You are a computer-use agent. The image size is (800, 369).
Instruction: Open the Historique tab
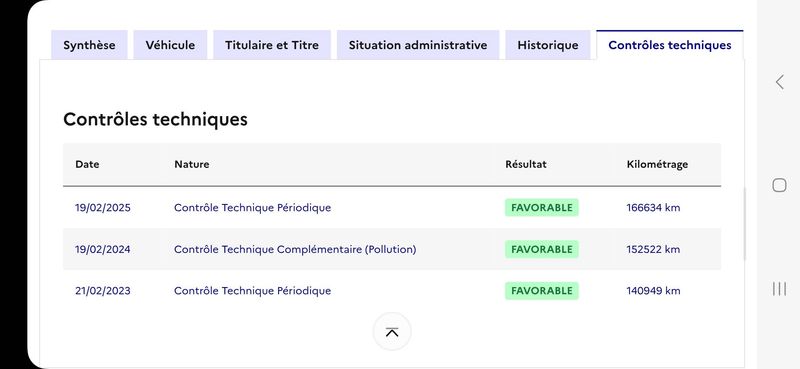click(548, 45)
